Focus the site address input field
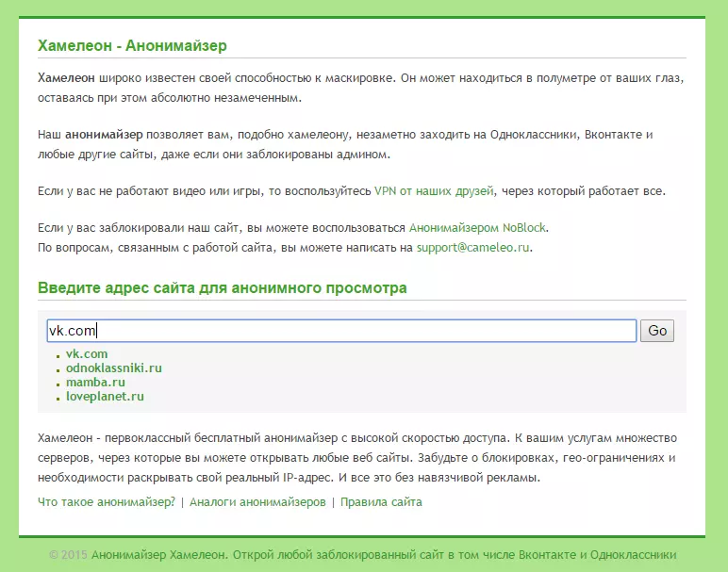 pyautogui.click(x=341, y=331)
